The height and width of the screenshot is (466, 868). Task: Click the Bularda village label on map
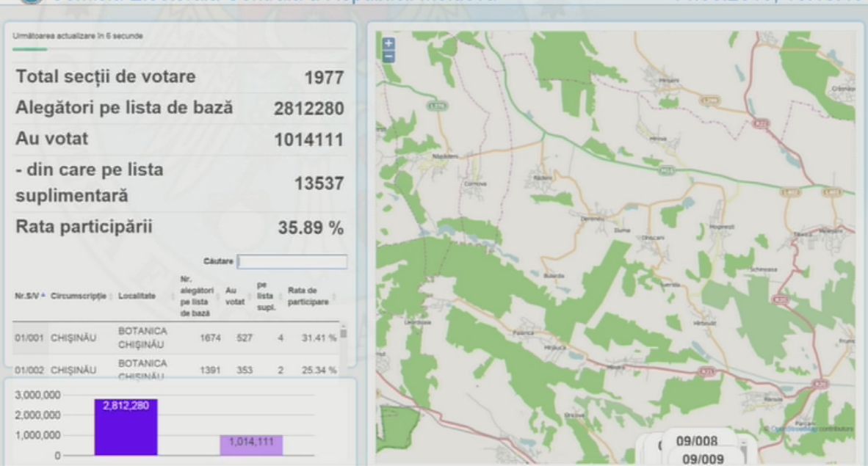click(x=554, y=275)
